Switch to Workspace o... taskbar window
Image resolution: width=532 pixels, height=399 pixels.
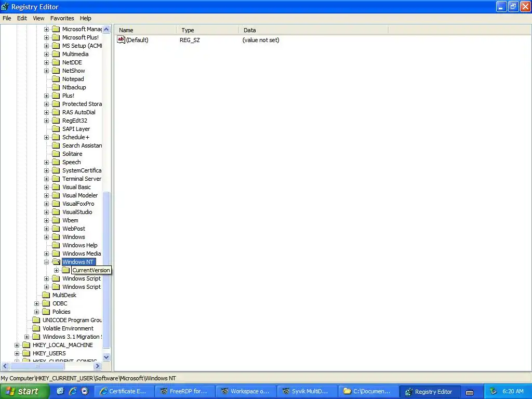tap(246, 391)
